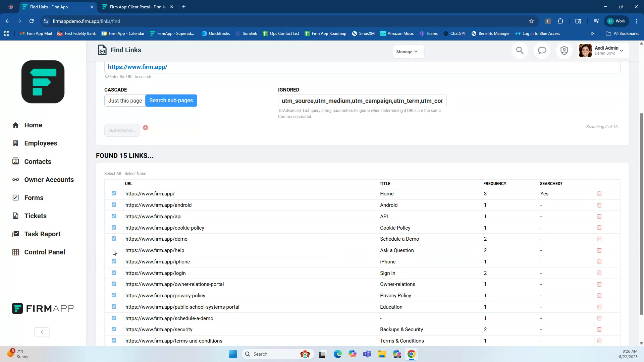
Task: Uncheck the Privacy Policy row
Action: click(x=114, y=295)
